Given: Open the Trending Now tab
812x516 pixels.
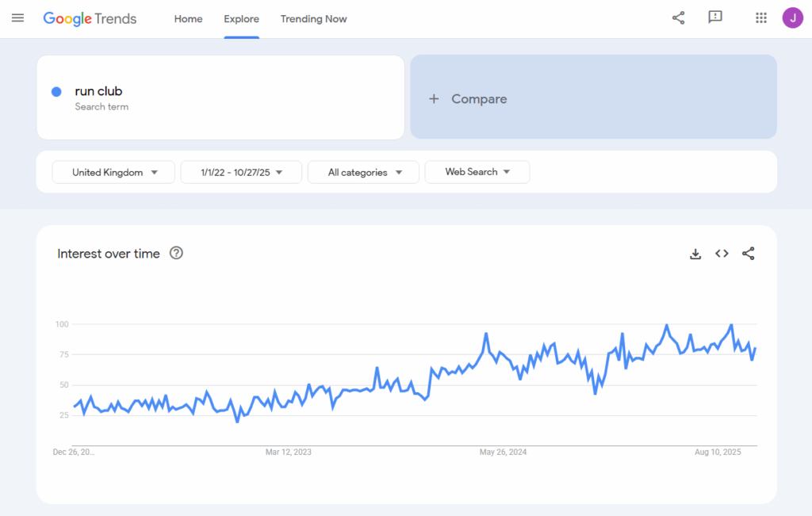Looking at the screenshot, I should coord(313,18).
